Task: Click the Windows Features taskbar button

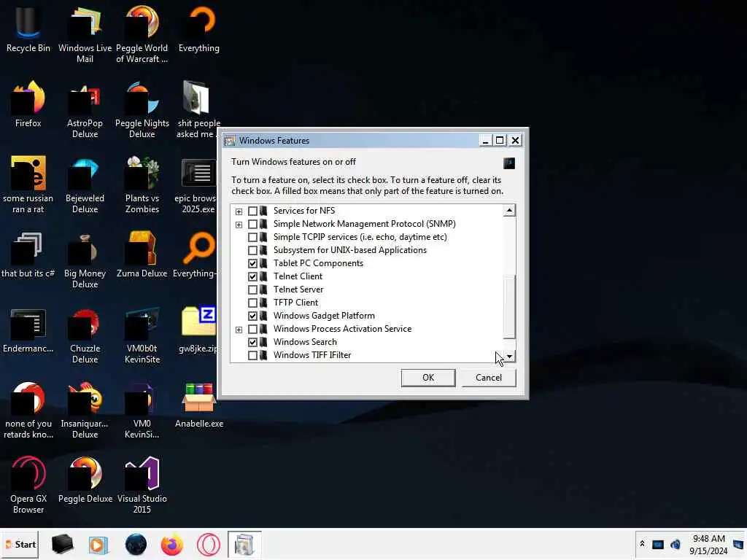Action: tap(244, 544)
